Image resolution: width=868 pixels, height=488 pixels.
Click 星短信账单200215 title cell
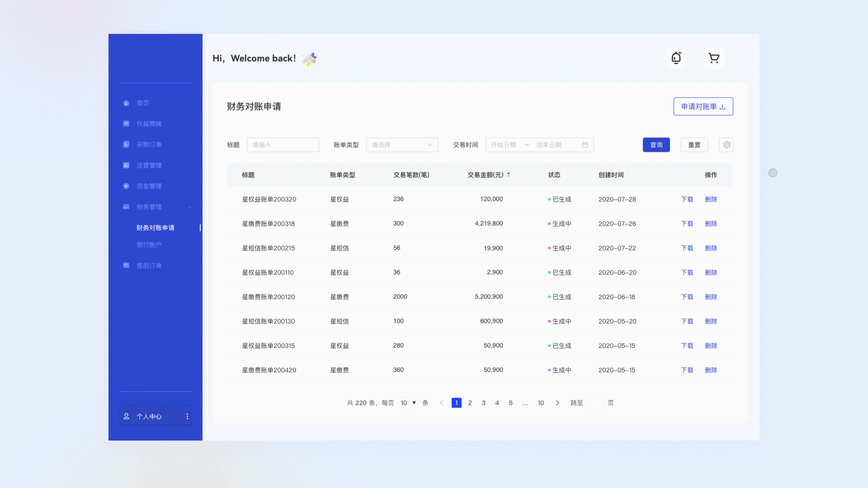[268, 248]
